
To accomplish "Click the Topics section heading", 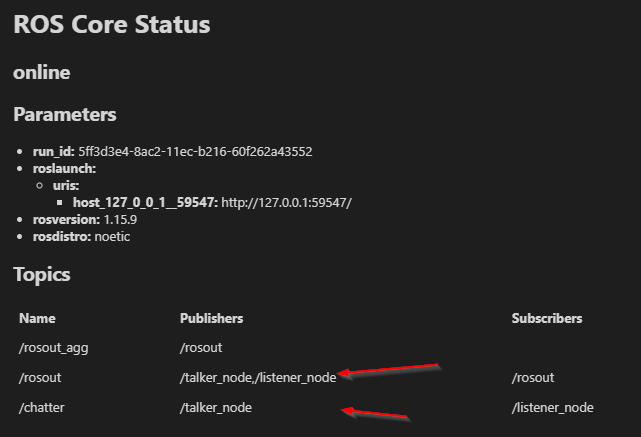I will 42,275.
